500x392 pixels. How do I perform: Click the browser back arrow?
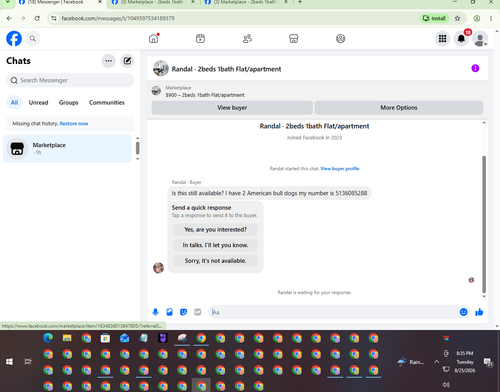pyautogui.click(x=9, y=18)
